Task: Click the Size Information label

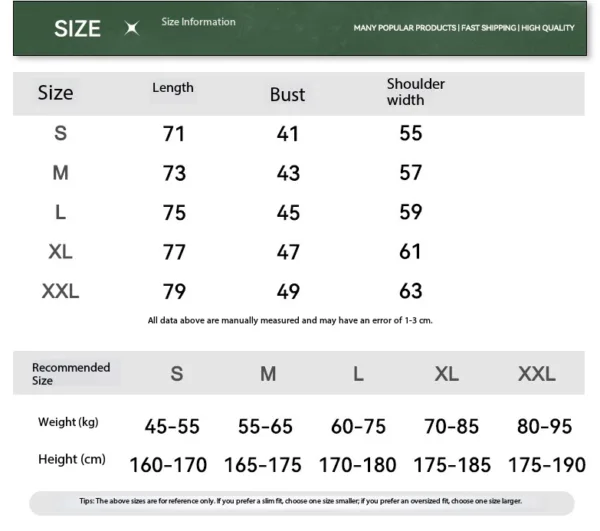Action: [198, 22]
